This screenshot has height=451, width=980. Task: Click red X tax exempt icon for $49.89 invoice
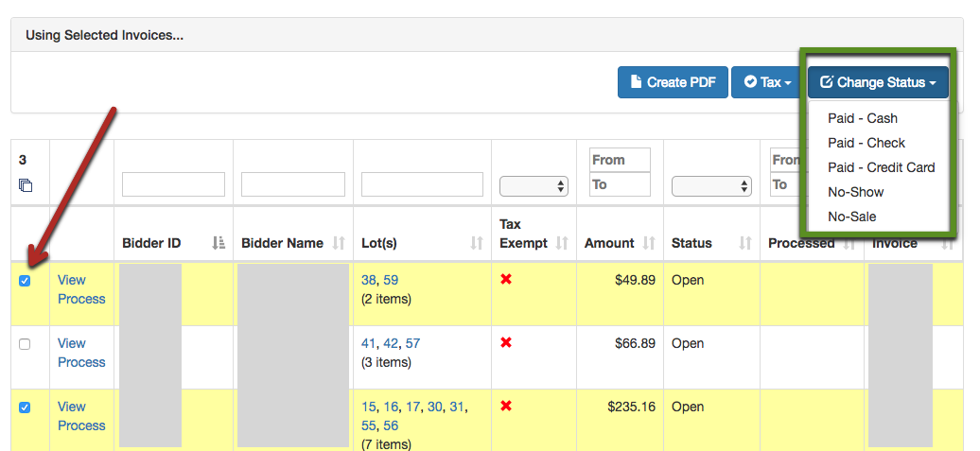(x=506, y=280)
